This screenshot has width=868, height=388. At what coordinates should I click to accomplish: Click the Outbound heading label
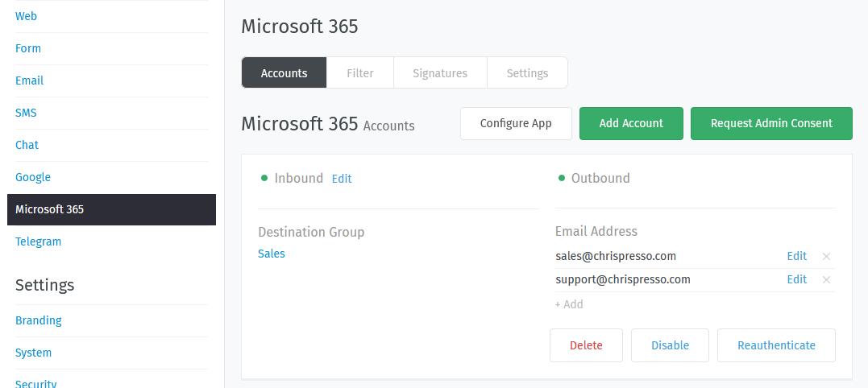pos(600,178)
